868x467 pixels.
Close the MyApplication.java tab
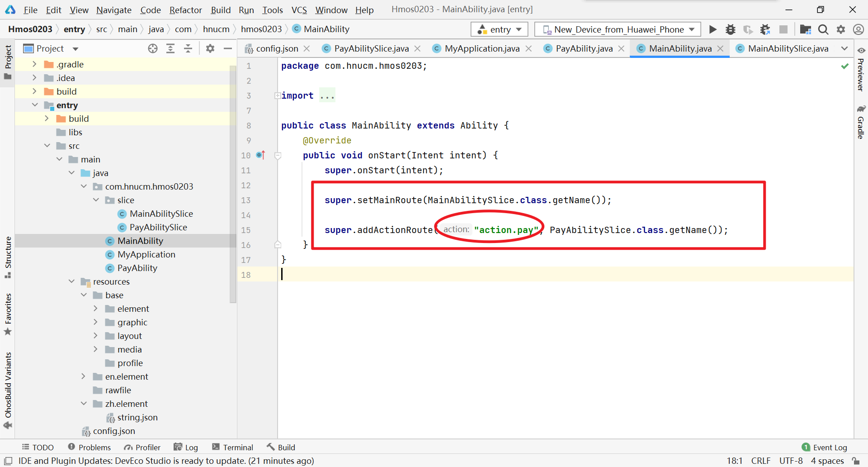[528, 48]
